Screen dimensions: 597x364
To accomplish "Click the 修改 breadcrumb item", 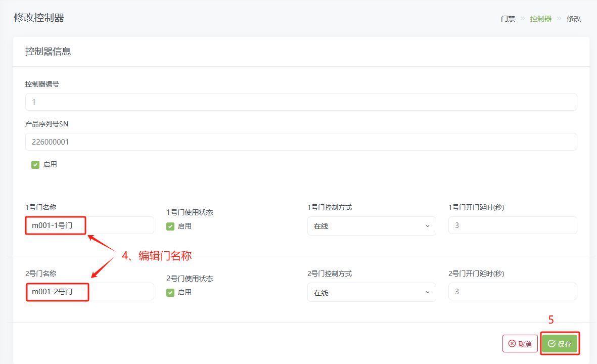I will click(x=573, y=19).
